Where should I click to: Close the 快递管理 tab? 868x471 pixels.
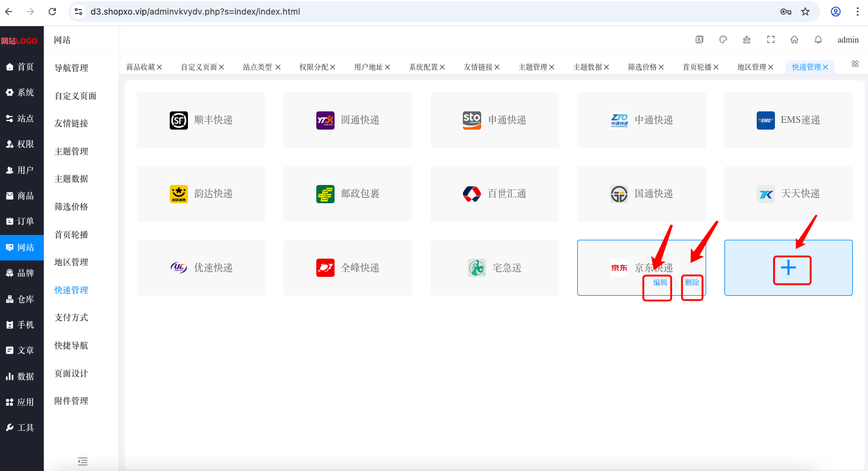tap(825, 68)
